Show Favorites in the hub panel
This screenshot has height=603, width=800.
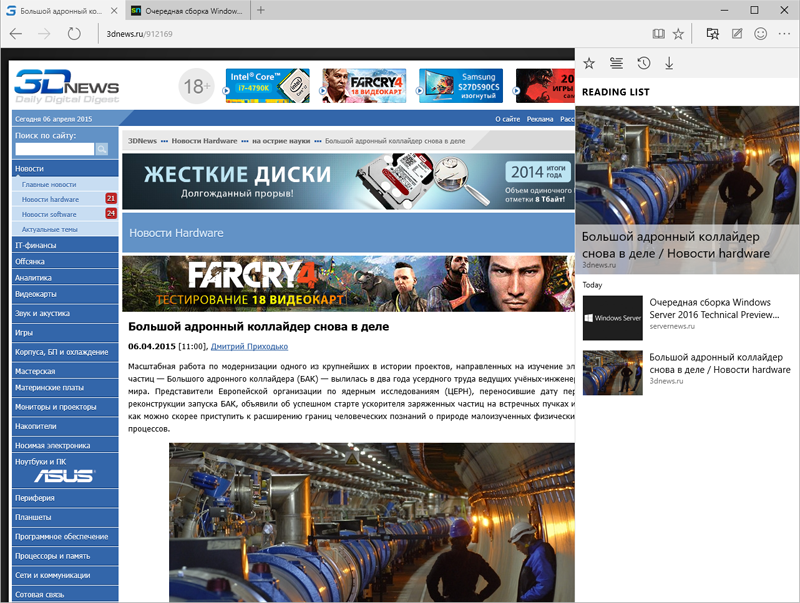tap(589, 63)
